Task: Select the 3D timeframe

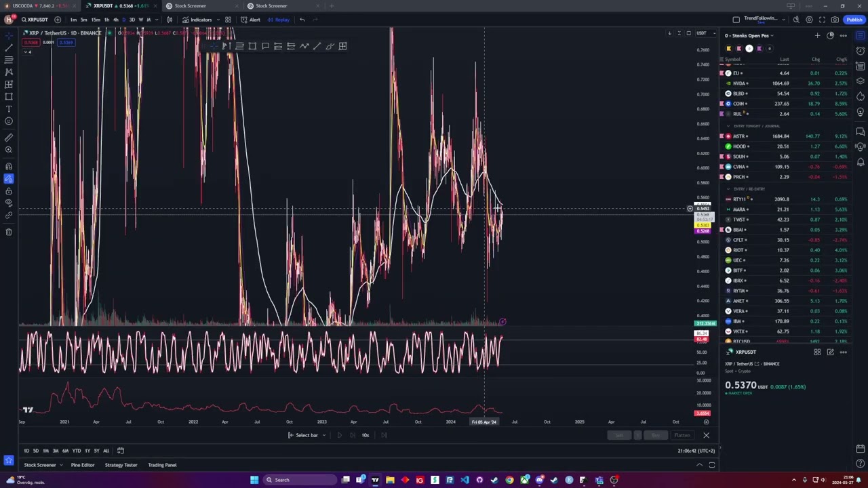Action: point(132,20)
